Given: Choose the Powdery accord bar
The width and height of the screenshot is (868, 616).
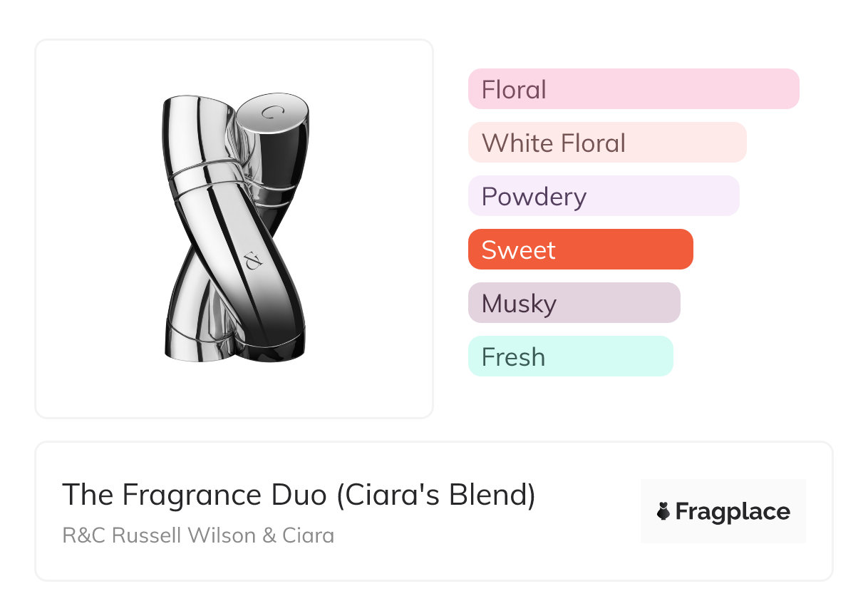Looking at the screenshot, I should [603, 196].
